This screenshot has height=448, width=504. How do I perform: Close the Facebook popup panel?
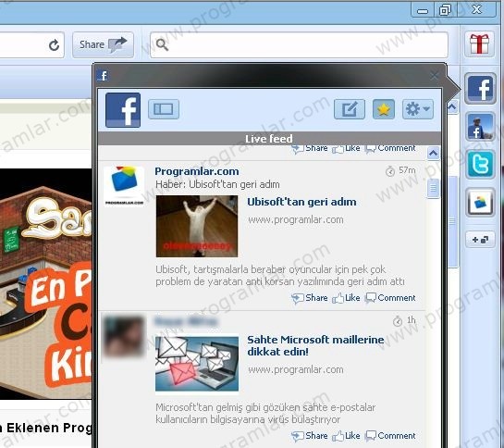(x=435, y=76)
